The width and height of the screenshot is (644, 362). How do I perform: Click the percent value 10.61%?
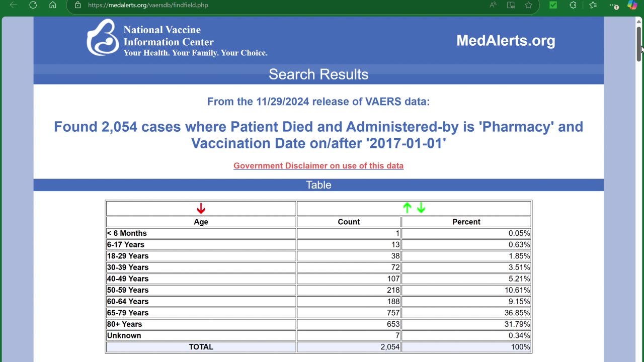point(517,290)
